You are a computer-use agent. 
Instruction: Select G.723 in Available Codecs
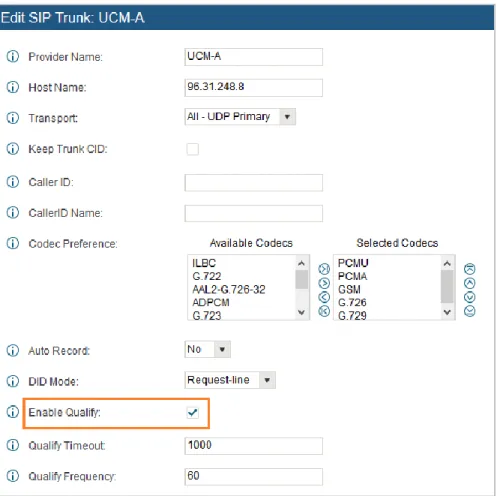click(x=207, y=315)
